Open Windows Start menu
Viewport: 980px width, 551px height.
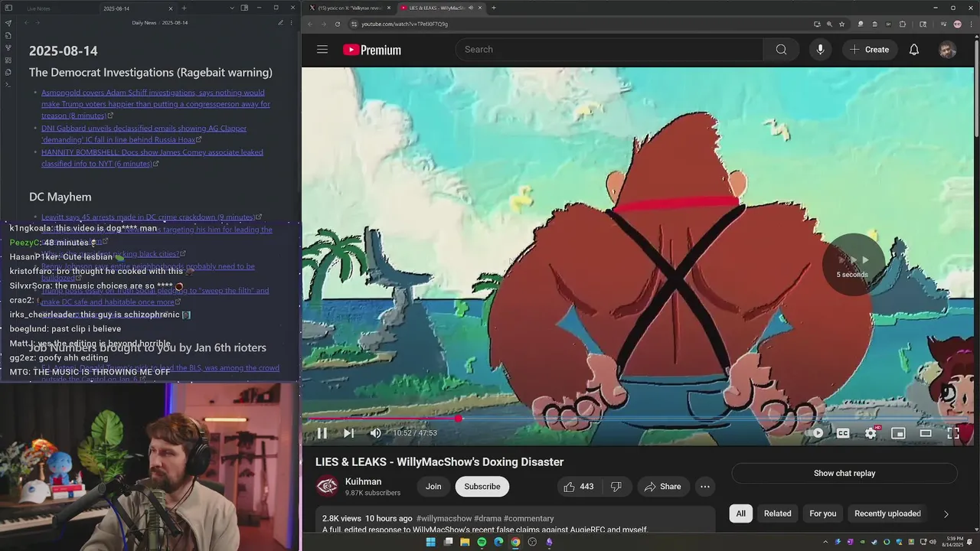pos(431,542)
